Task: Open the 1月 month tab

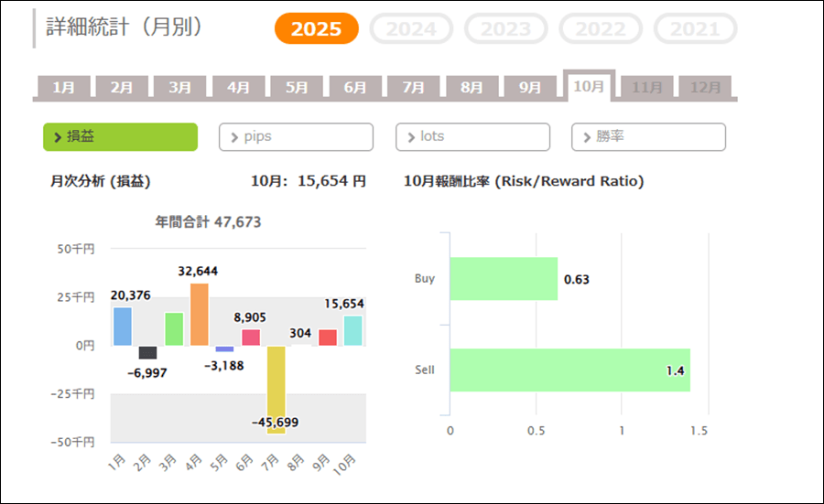Action: (x=64, y=88)
